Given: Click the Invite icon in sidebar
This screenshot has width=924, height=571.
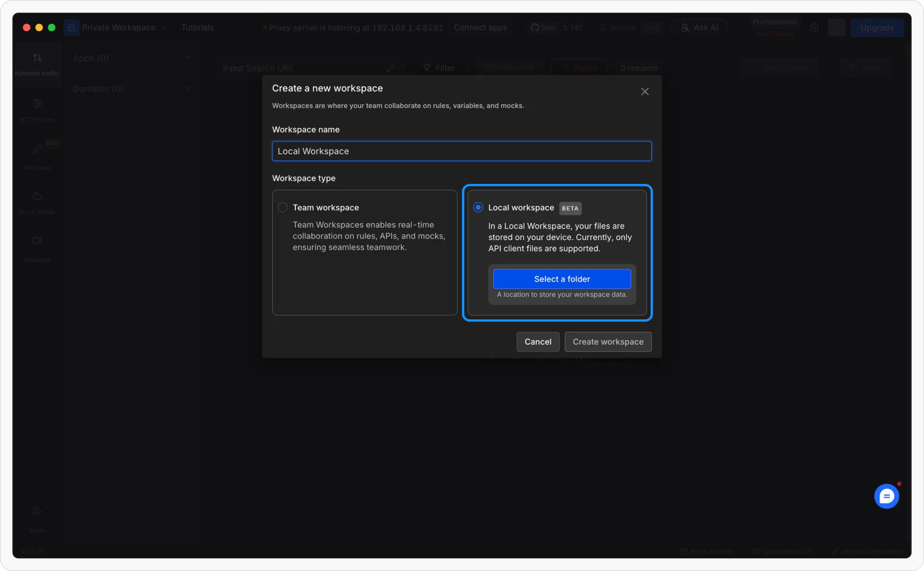Looking at the screenshot, I should coord(37,511).
